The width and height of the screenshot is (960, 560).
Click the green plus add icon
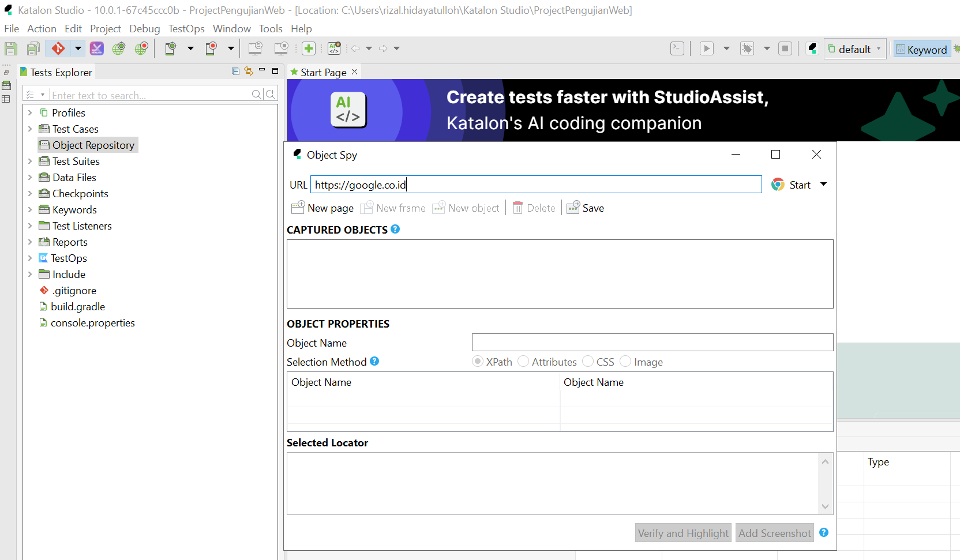[x=309, y=48]
